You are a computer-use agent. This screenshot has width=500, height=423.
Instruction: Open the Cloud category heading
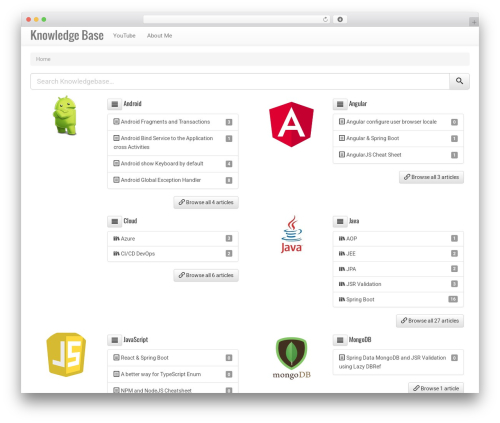130,221
